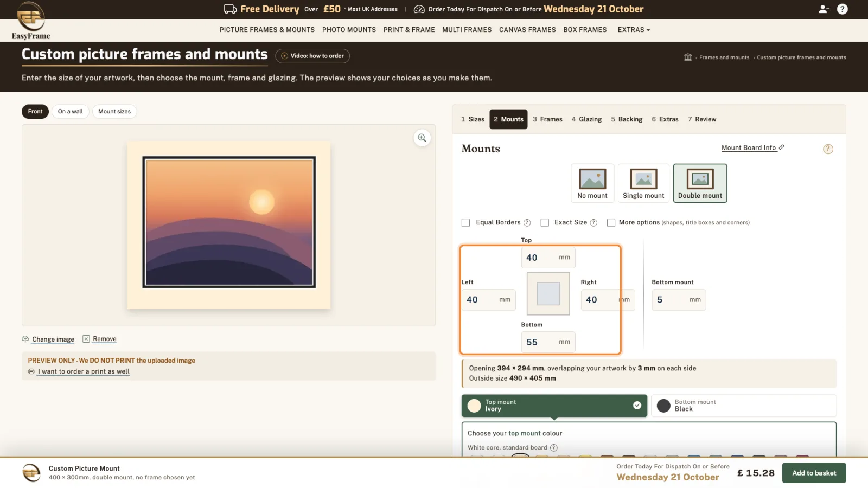Play the Video: how to order button
The height and width of the screenshot is (488, 868).
click(312, 56)
